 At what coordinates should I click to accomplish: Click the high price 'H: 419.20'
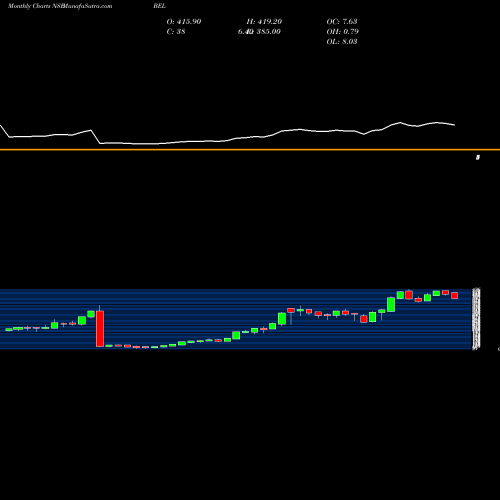point(264,22)
